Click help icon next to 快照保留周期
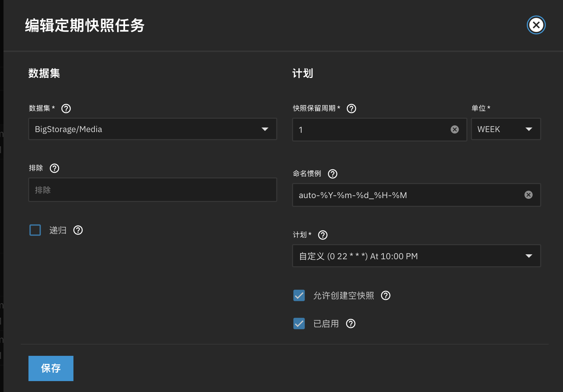The height and width of the screenshot is (392, 563). tap(351, 109)
